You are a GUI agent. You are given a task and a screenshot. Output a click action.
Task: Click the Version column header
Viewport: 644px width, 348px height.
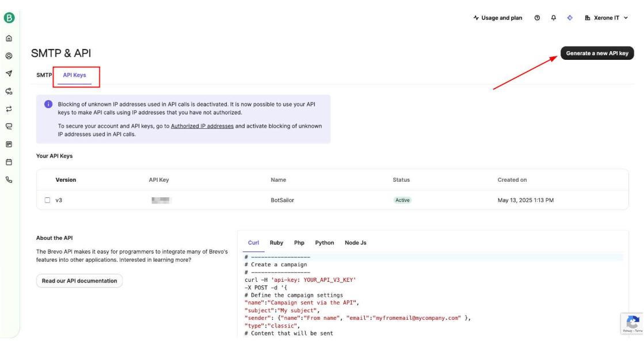coord(66,179)
